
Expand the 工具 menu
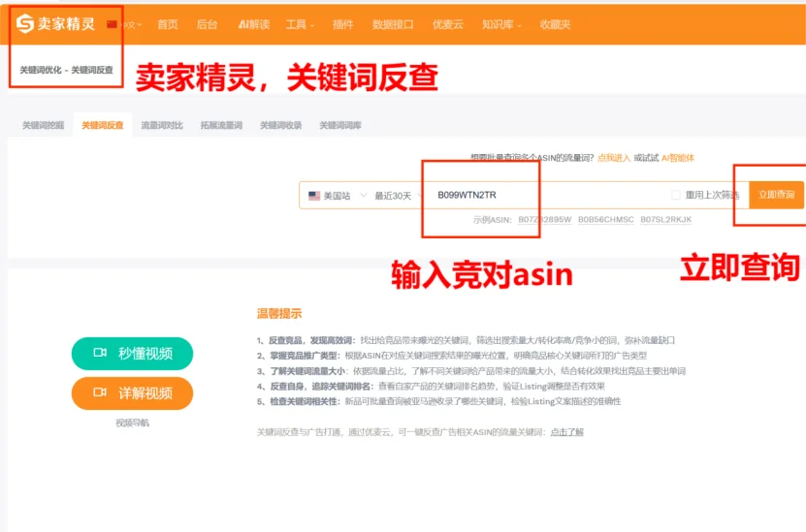point(300,24)
